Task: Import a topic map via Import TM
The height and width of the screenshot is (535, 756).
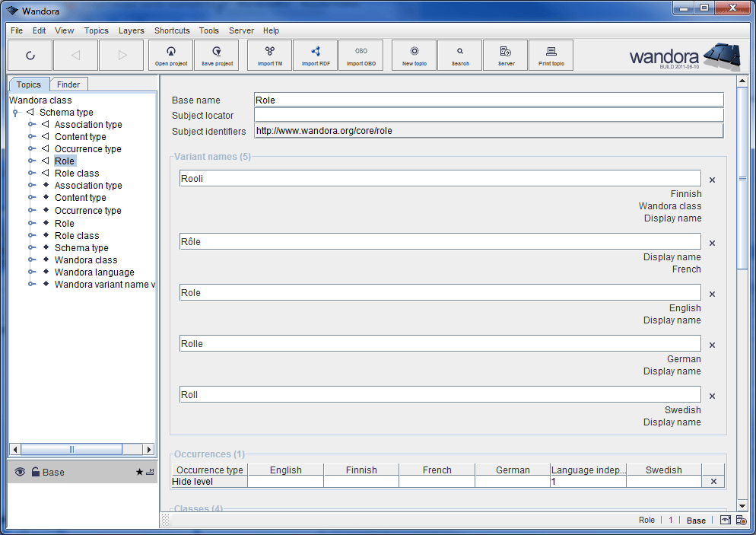Action: point(269,55)
